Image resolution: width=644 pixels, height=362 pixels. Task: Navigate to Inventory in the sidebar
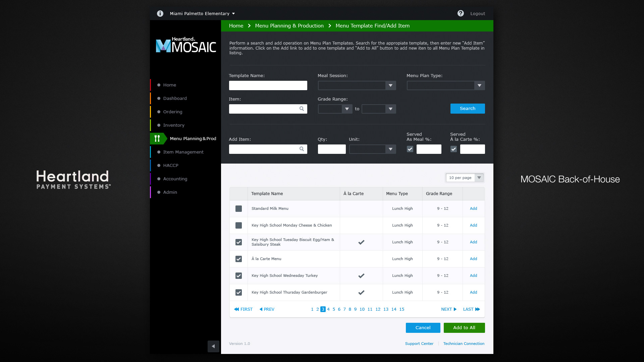point(173,125)
